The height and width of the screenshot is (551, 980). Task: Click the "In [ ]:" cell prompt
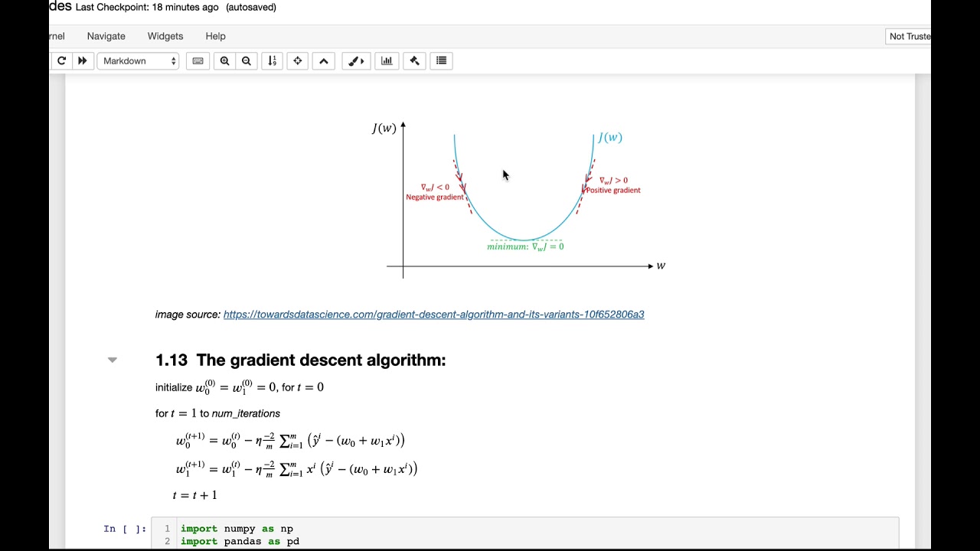(x=125, y=529)
